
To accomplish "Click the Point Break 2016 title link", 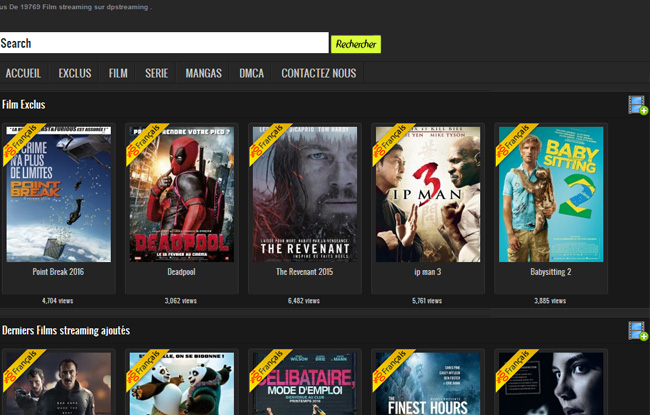I will [58, 272].
